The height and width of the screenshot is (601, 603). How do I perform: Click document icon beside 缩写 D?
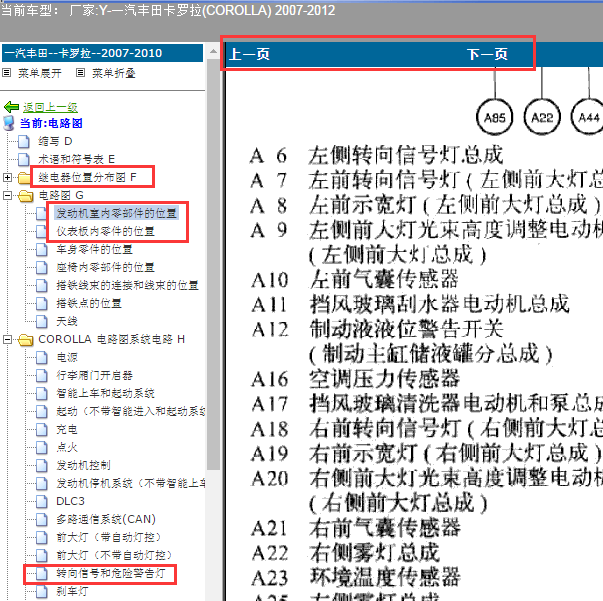[x=23, y=142]
